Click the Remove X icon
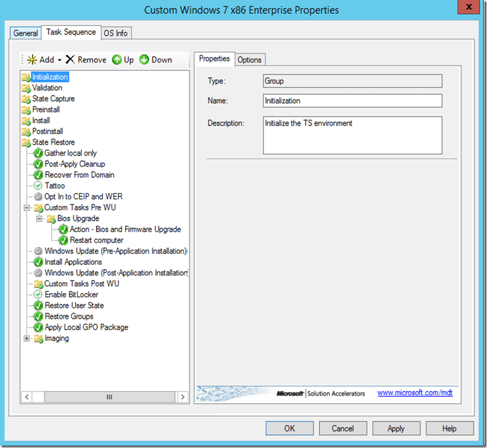This screenshot has height=448, width=487. [x=70, y=59]
